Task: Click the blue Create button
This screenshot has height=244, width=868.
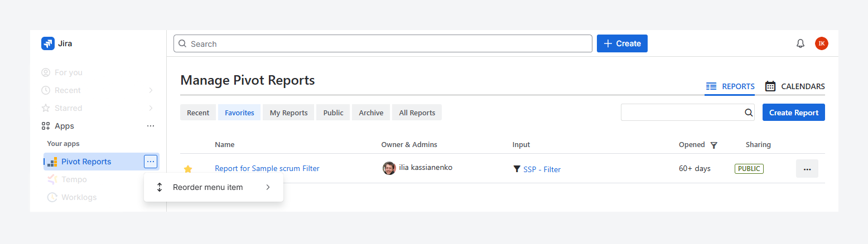Action: click(x=622, y=43)
